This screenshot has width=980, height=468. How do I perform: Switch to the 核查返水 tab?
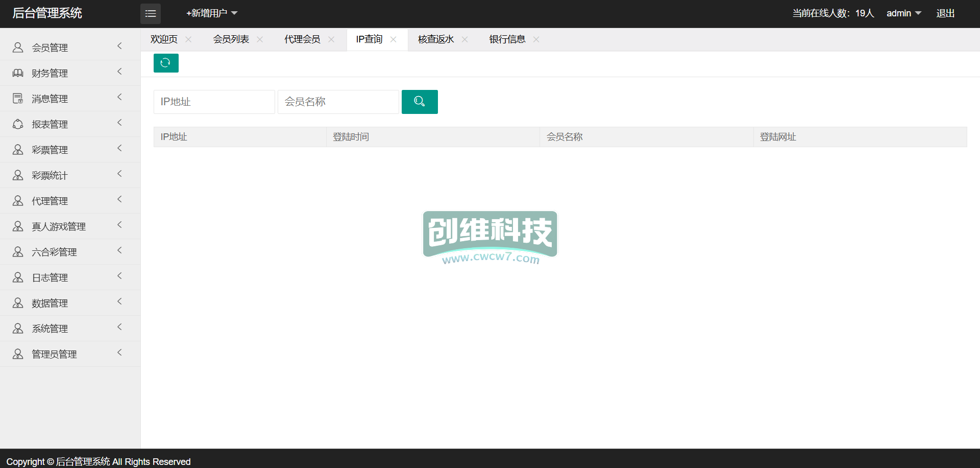coord(436,39)
